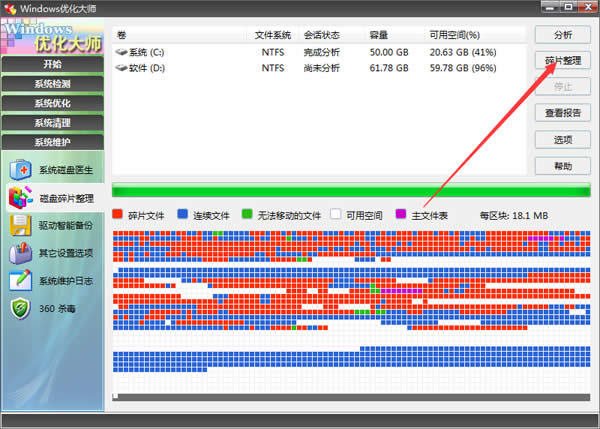Click 每区块: 18.1 MB label

[x=514, y=215]
